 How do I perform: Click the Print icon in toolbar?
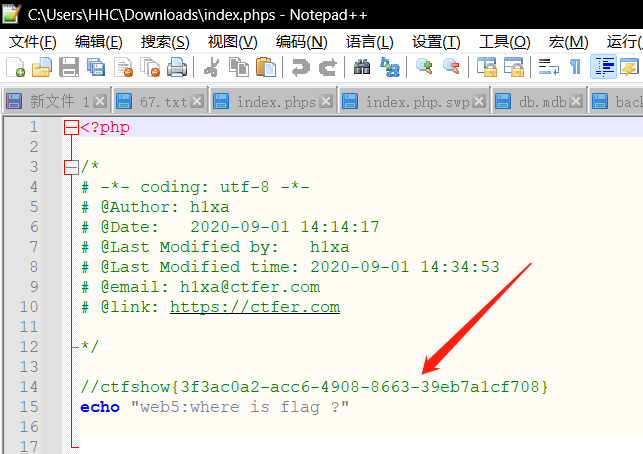(x=177, y=67)
